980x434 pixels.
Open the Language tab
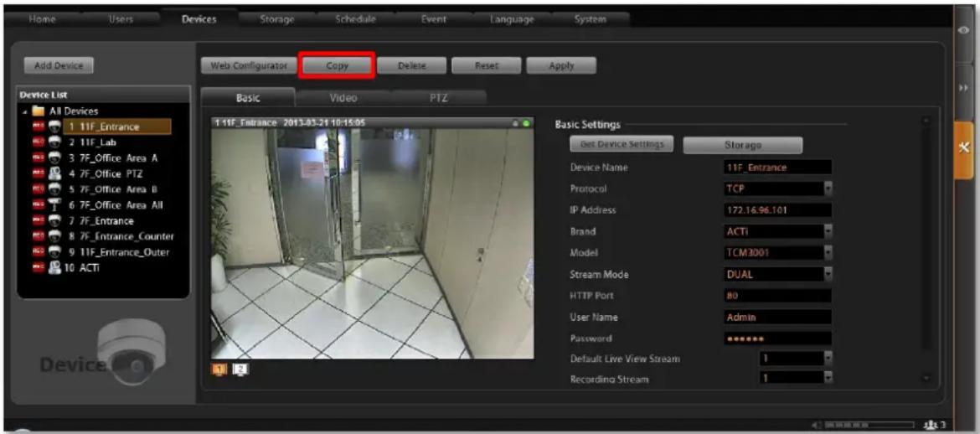(x=512, y=19)
